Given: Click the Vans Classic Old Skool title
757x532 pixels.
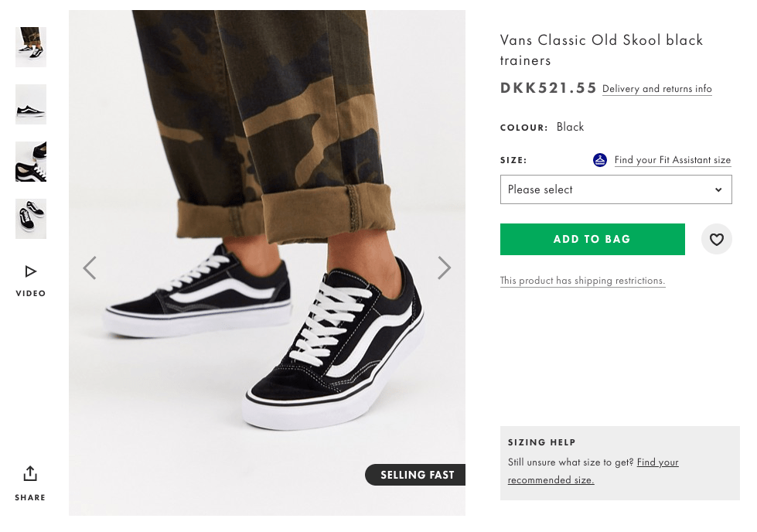Looking at the screenshot, I should coord(601,49).
